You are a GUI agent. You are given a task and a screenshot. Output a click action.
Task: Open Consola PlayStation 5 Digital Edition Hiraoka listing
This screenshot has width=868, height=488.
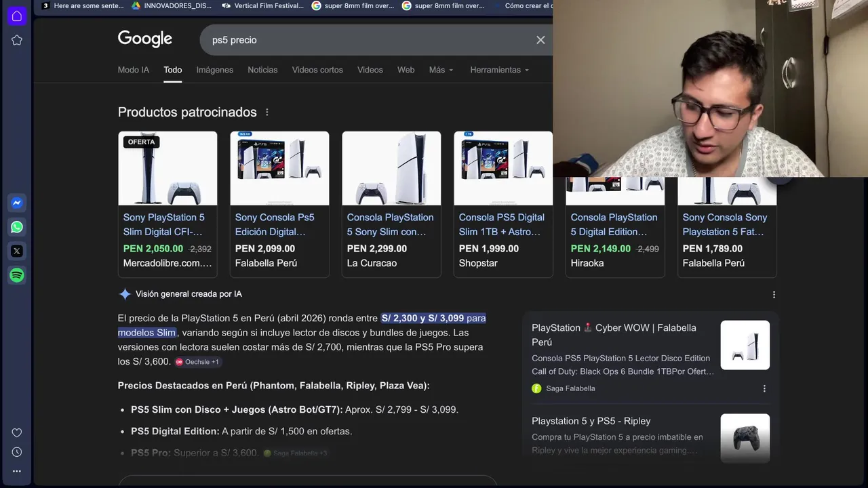pyautogui.click(x=614, y=224)
